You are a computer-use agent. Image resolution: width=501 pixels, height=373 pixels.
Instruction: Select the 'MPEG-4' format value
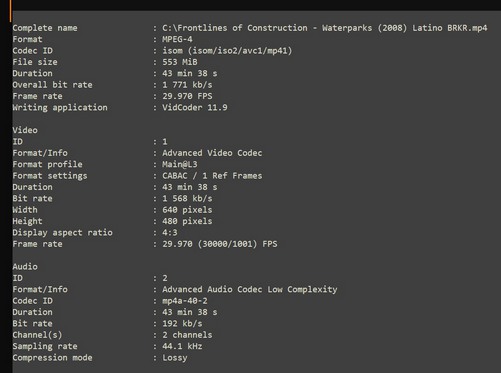tap(177, 39)
